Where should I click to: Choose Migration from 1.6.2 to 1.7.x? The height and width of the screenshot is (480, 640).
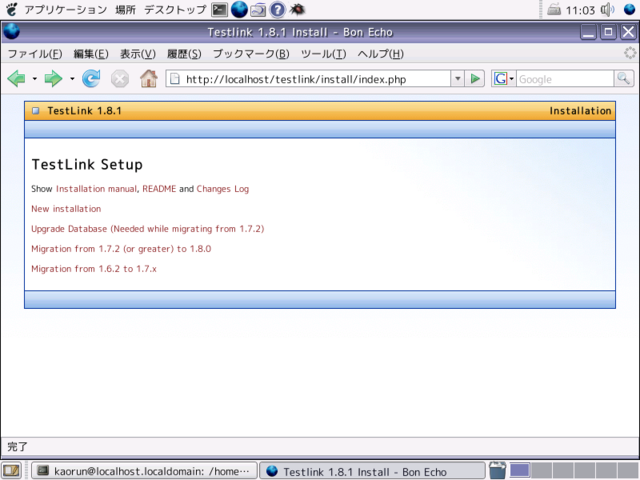[x=94, y=269]
